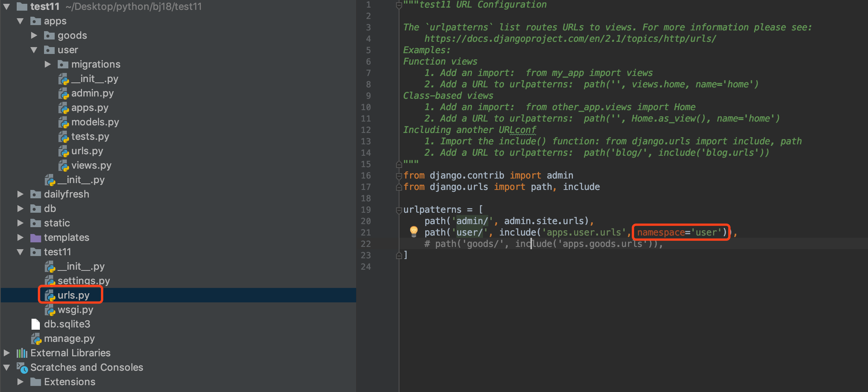The image size is (868, 392).
Task: Open wsgi.py in the project tree
Action: [x=75, y=310]
